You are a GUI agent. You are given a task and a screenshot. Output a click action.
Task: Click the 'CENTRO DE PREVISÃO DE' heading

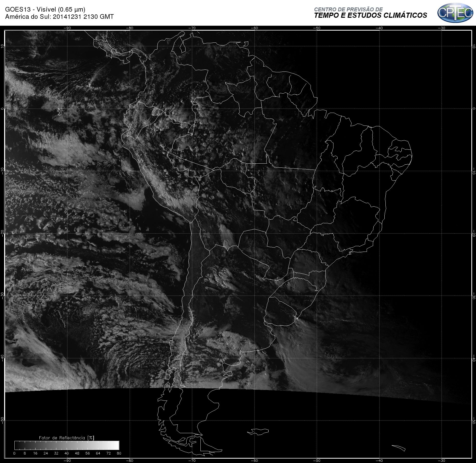348,9
